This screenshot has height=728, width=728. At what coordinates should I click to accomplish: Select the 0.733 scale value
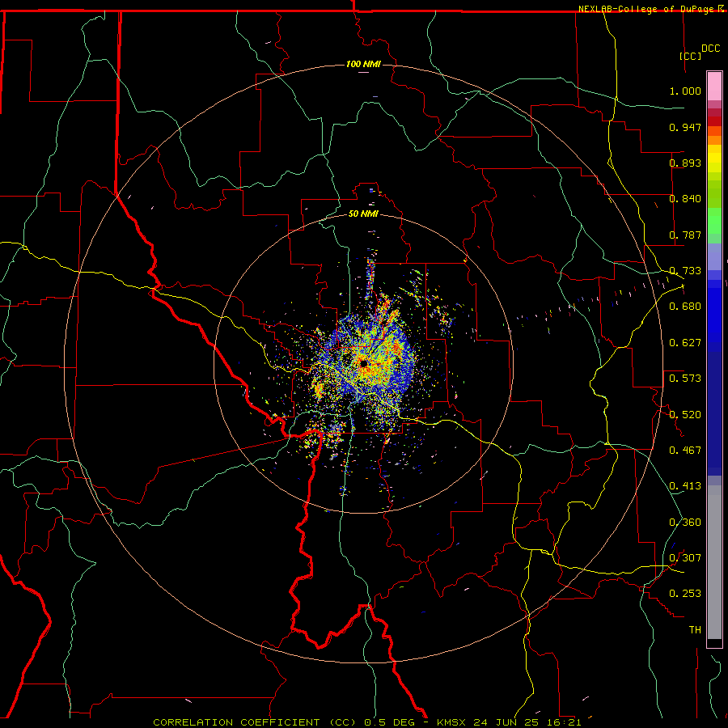[x=685, y=271]
